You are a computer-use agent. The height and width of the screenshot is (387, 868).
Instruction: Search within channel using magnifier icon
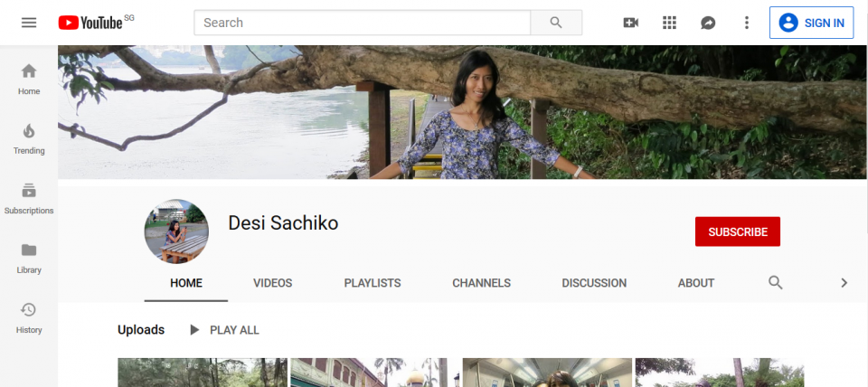tap(776, 283)
